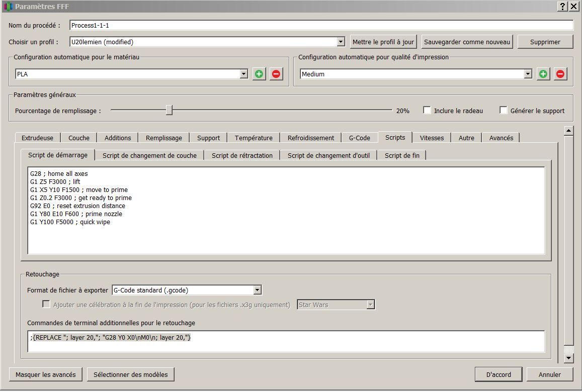Click inside the startup script text area
Viewport: 582px width, 392px height.
coord(286,211)
